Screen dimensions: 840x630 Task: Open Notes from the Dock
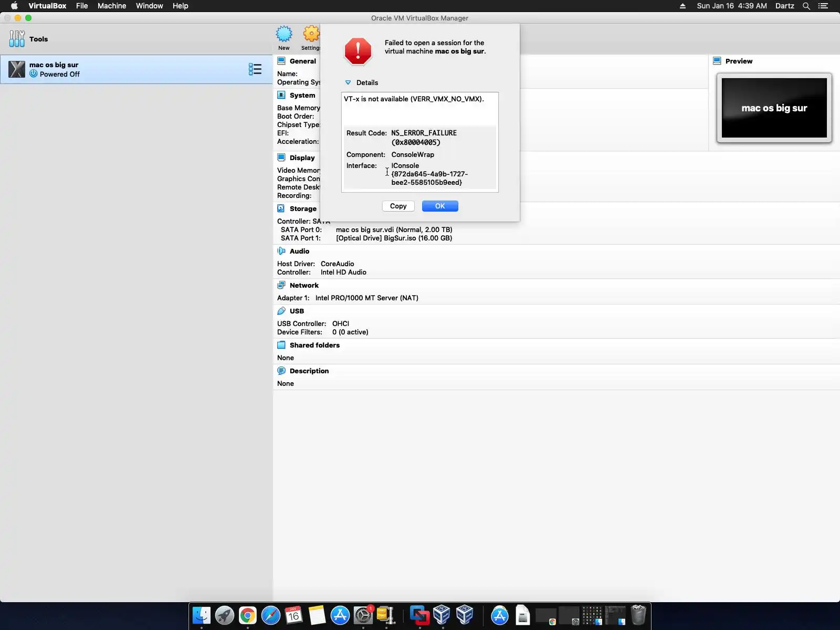click(x=317, y=615)
